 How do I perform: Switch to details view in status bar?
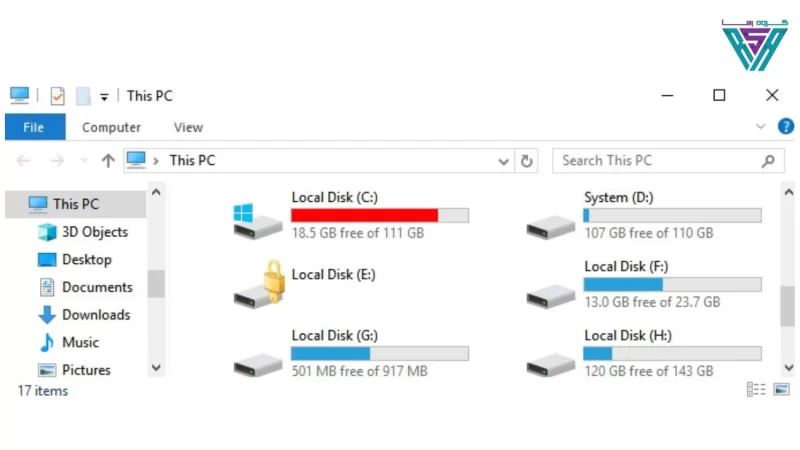point(756,390)
